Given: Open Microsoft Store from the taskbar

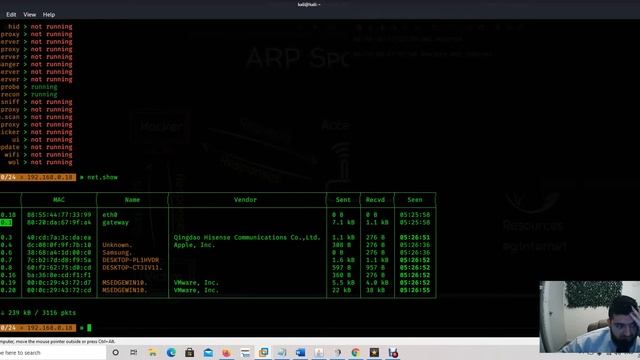Looking at the screenshot, I should pyautogui.click(x=189, y=352).
